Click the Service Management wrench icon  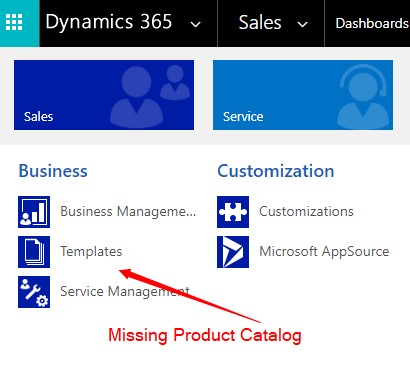pyautogui.click(x=34, y=292)
